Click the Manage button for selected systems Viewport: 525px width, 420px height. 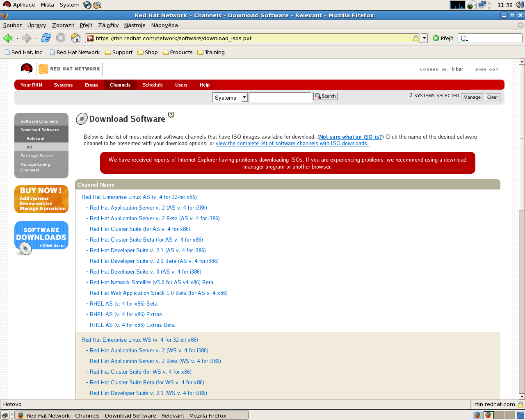[472, 97]
